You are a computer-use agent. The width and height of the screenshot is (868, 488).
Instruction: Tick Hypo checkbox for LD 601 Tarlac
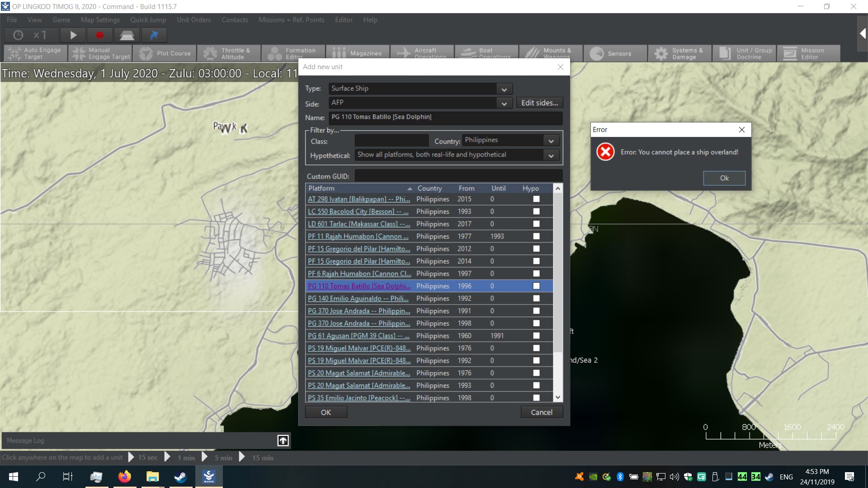click(x=536, y=224)
